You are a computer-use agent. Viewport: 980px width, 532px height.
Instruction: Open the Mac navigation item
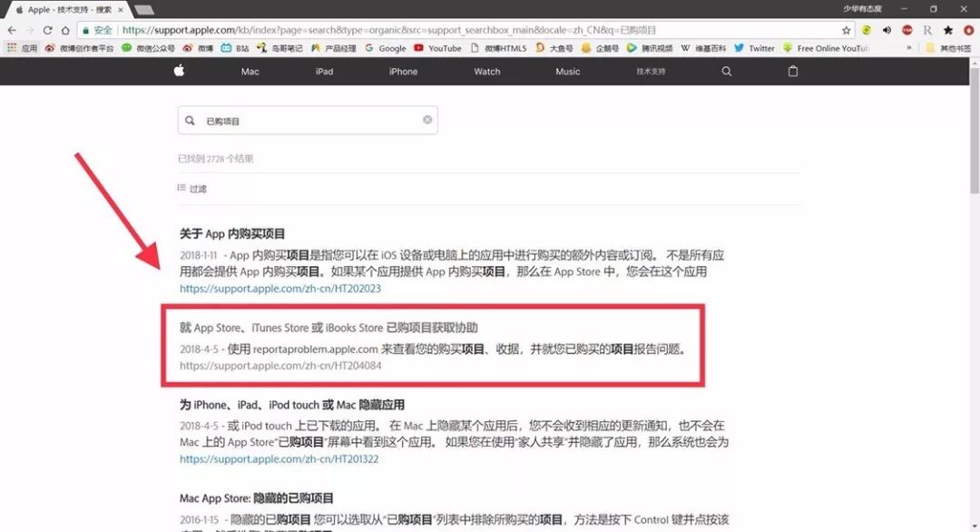pos(250,72)
